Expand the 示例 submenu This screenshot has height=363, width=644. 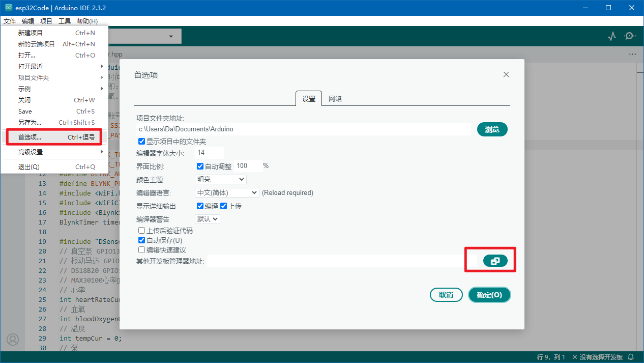pyautogui.click(x=54, y=89)
